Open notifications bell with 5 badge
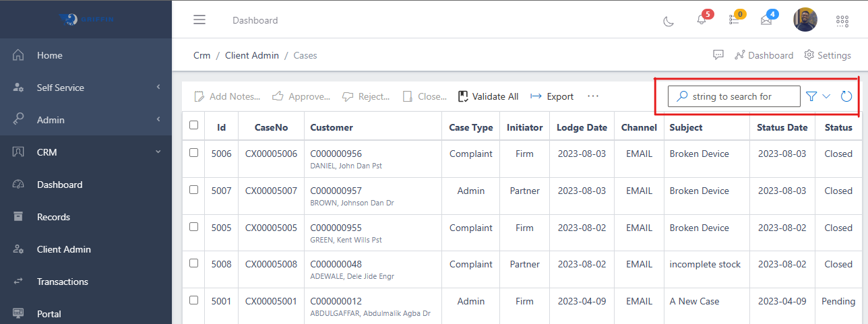 701,20
